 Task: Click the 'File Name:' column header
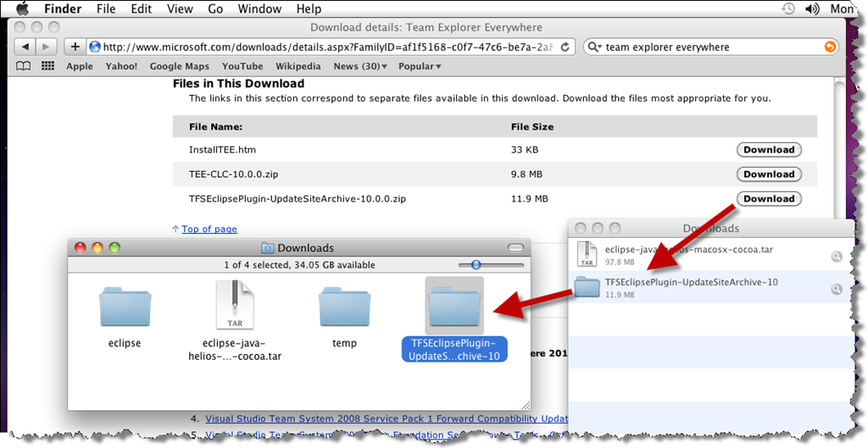(x=216, y=127)
